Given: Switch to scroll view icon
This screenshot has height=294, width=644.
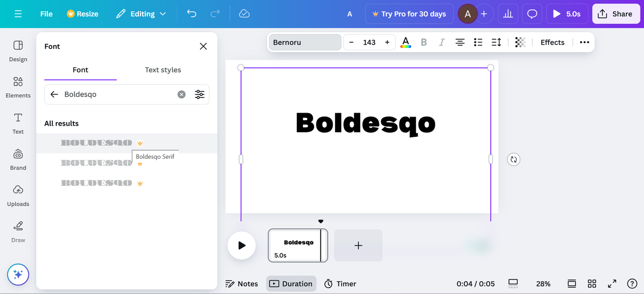Looking at the screenshot, I should click(572, 284).
